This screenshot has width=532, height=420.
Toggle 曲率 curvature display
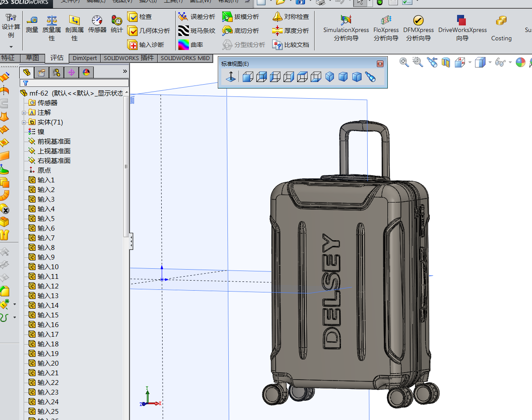[191, 45]
